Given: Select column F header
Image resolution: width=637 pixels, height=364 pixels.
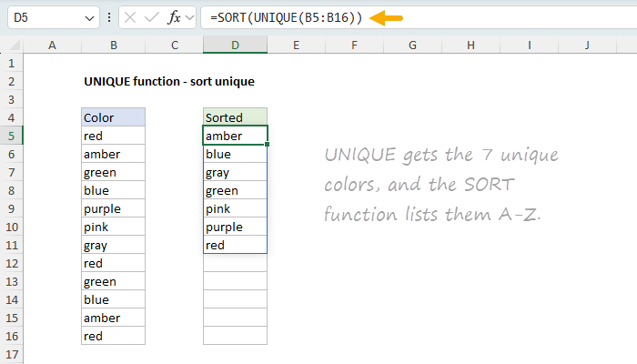Looking at the screenshot, I should [x=354, y=45].
